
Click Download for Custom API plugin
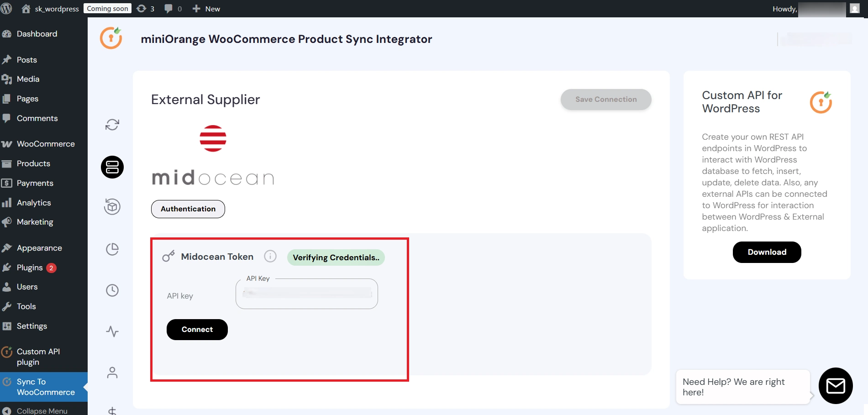[x=767, y=252]
